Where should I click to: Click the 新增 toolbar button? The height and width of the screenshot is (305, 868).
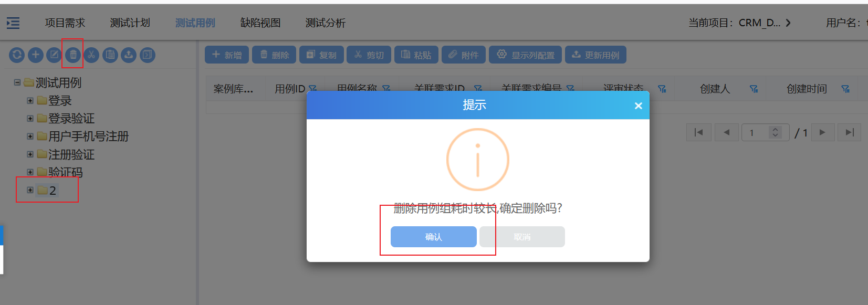[227, 55]
